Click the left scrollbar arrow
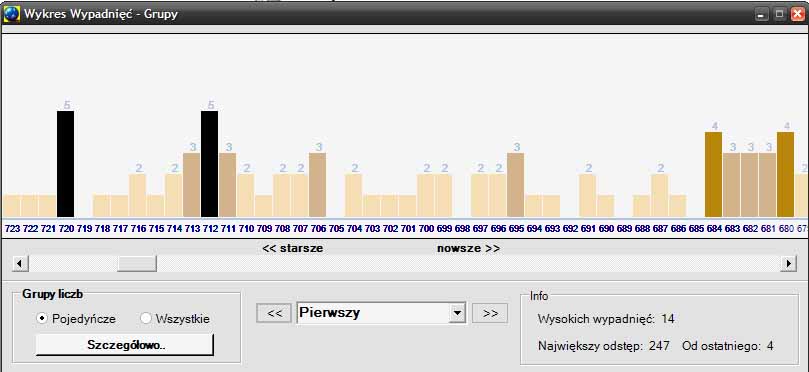The width and height of the screenshot is (809, 372). pos(20,263)
